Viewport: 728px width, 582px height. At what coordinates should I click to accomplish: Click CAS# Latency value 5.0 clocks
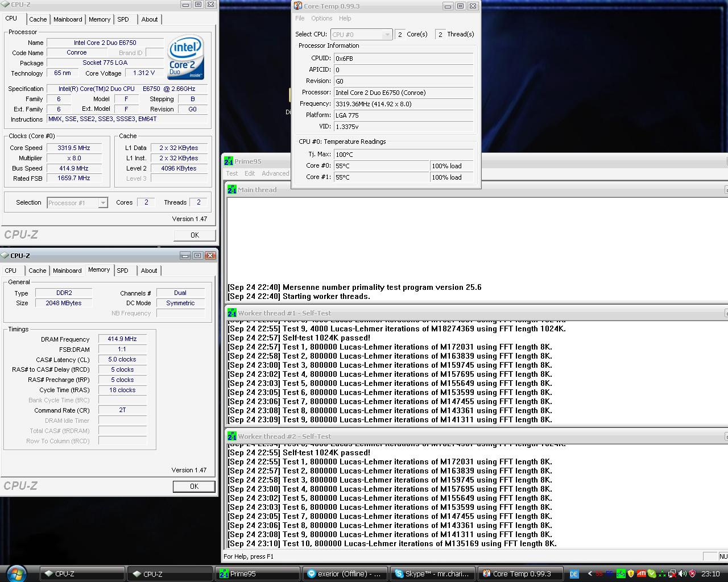122,359
